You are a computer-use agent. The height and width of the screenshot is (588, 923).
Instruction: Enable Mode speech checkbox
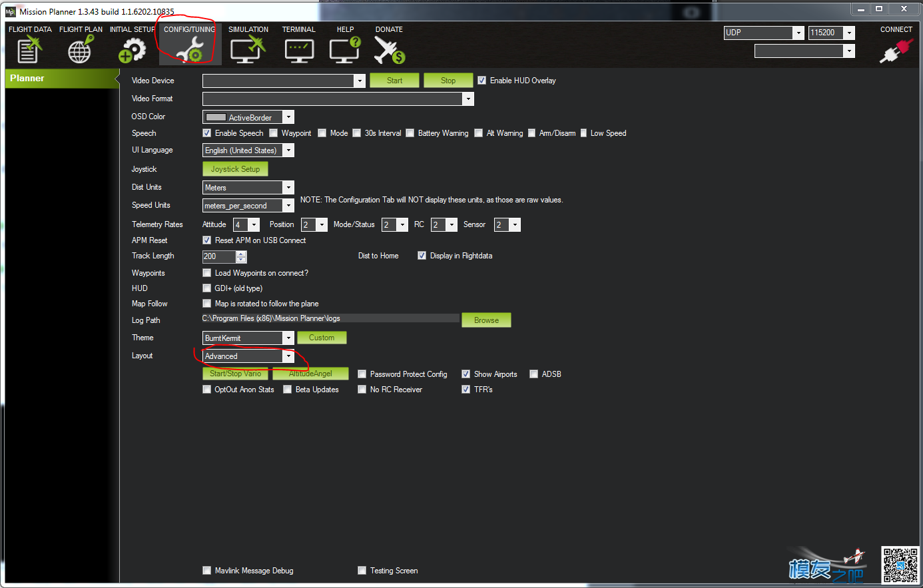(x=322, y=133)
